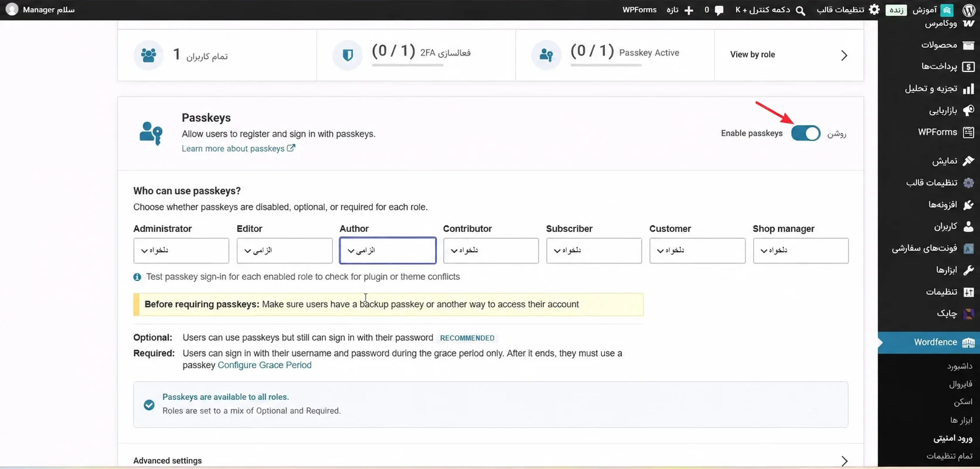Click دکمه کنترل + K search text
980x469 pixels.
click(763, 10)
